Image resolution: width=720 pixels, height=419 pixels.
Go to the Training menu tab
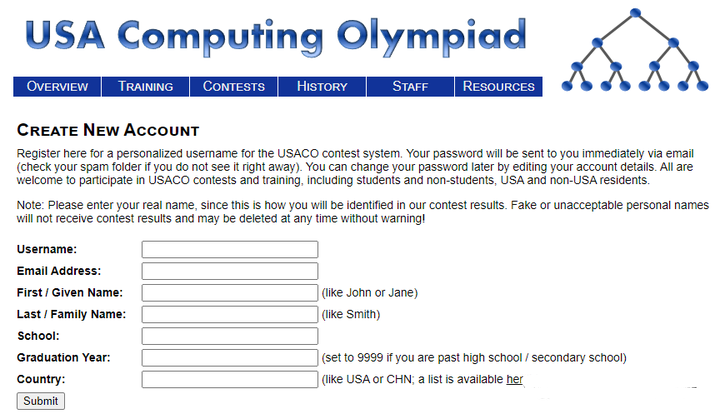[x=145, y=86]
